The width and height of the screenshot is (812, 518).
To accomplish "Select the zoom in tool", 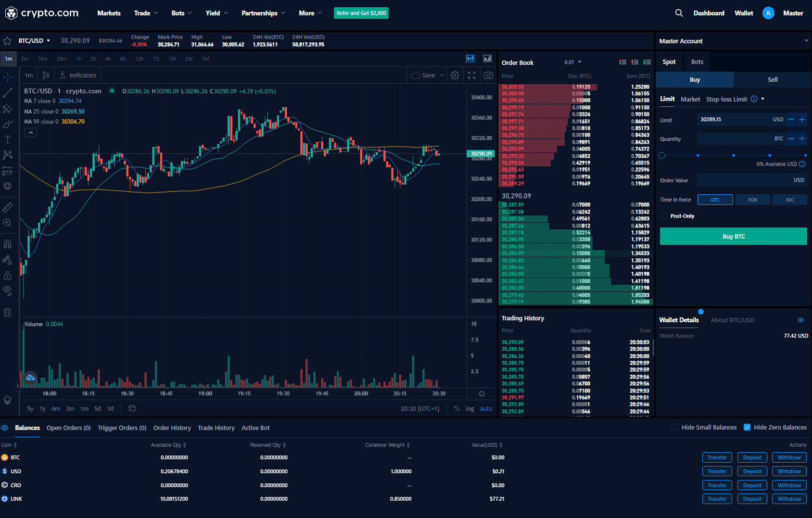I will click(x=8, y=223).
